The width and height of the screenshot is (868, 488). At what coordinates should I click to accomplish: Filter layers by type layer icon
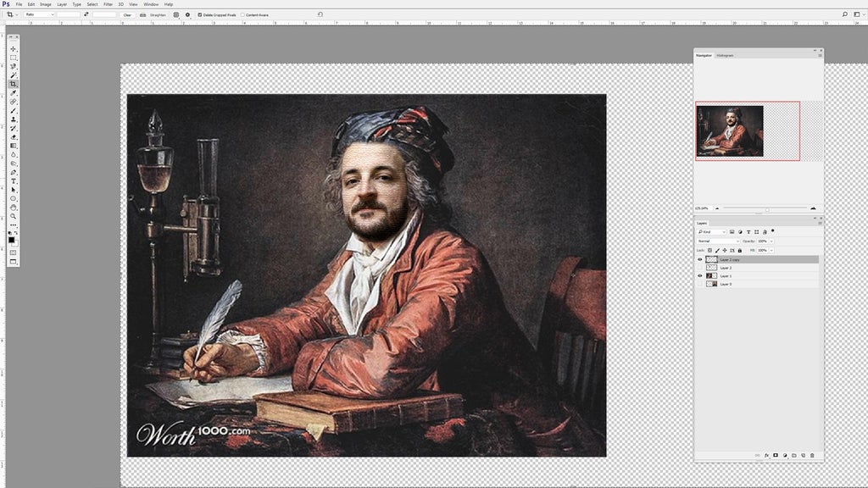pyautogui.click(x=748, y=232)
